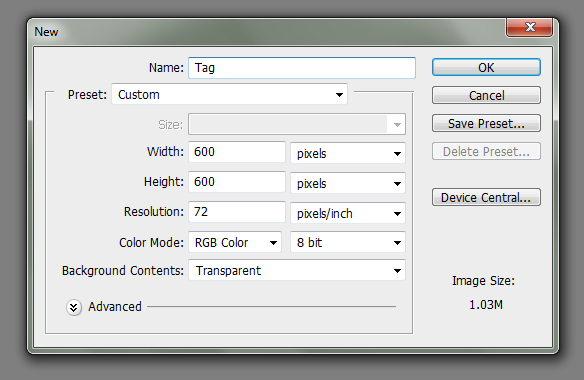
Task: Open the 8 bit depth dropdown
Action: point(348,242)
